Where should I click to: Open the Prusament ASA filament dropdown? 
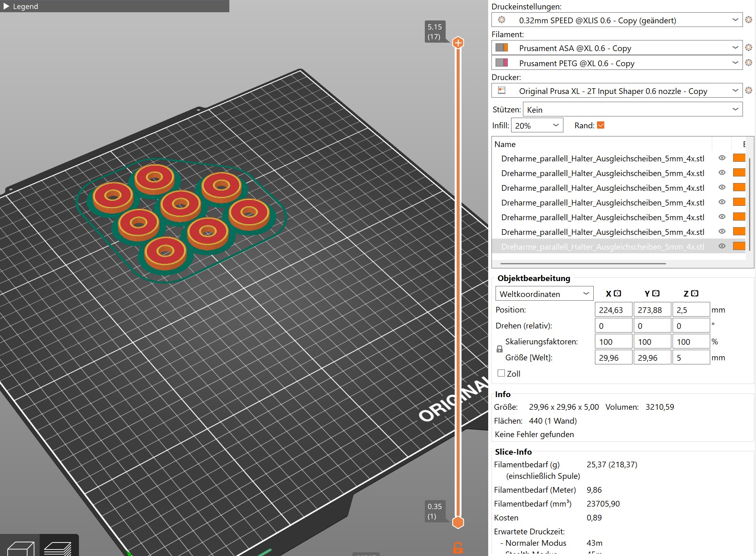click(x=617, y=48)
